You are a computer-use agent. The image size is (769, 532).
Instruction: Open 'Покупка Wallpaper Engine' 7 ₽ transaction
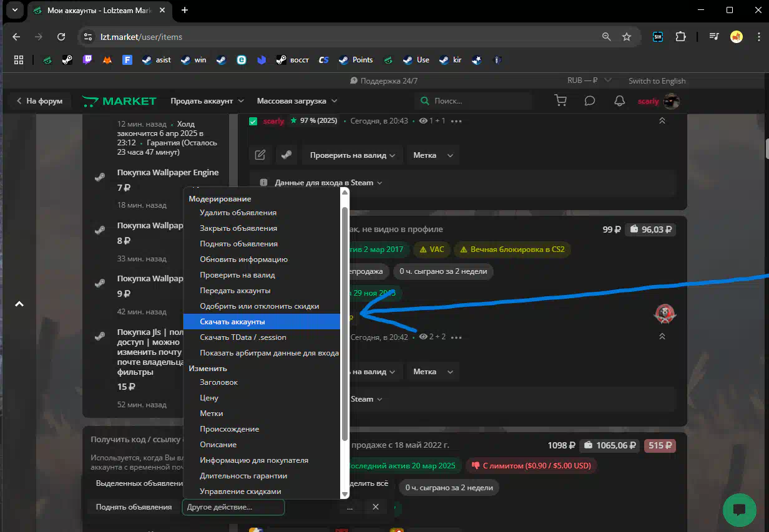168,173
